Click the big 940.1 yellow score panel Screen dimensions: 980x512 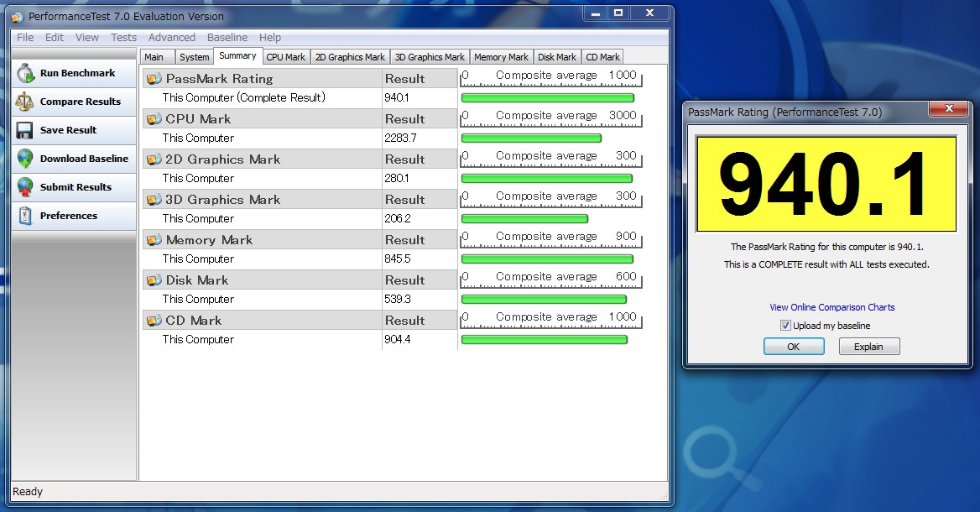tap(826, 184)
